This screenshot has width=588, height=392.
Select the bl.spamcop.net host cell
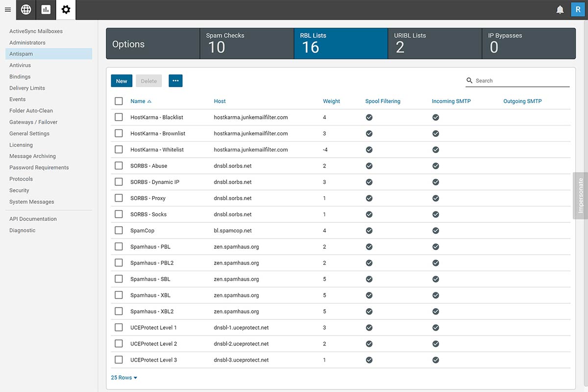pyautogui.click(x=233, y=231)
